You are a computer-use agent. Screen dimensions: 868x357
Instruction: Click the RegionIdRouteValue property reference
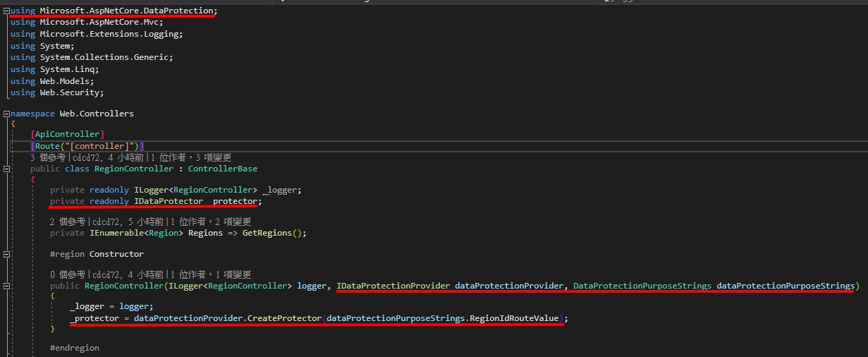[x=514, y=318]
